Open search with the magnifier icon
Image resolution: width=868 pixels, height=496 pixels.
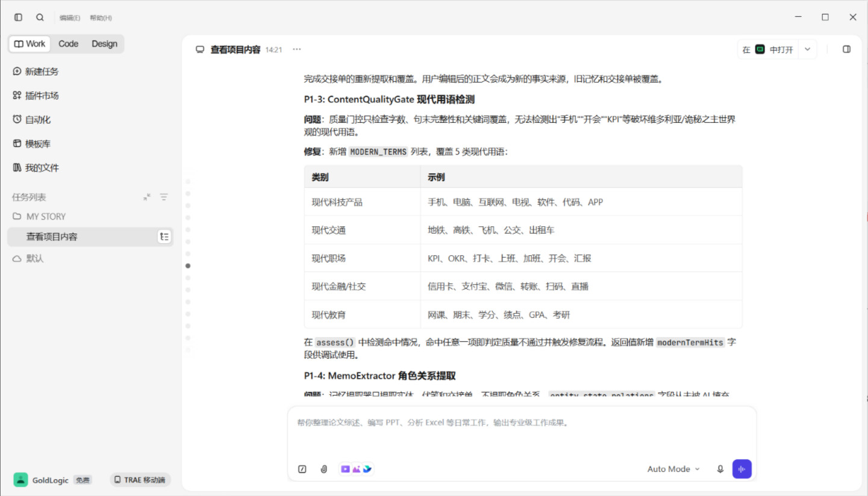click(40, 17)
